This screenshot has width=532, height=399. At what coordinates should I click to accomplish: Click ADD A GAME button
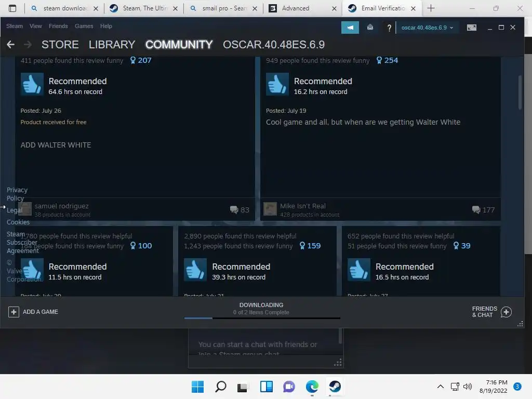point(33,312)
